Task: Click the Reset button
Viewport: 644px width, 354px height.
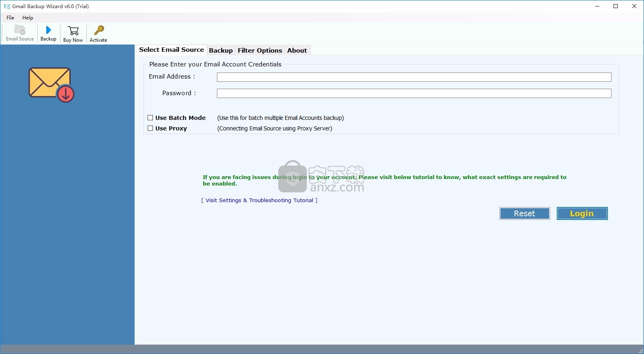Action: [x=525, y=213]
